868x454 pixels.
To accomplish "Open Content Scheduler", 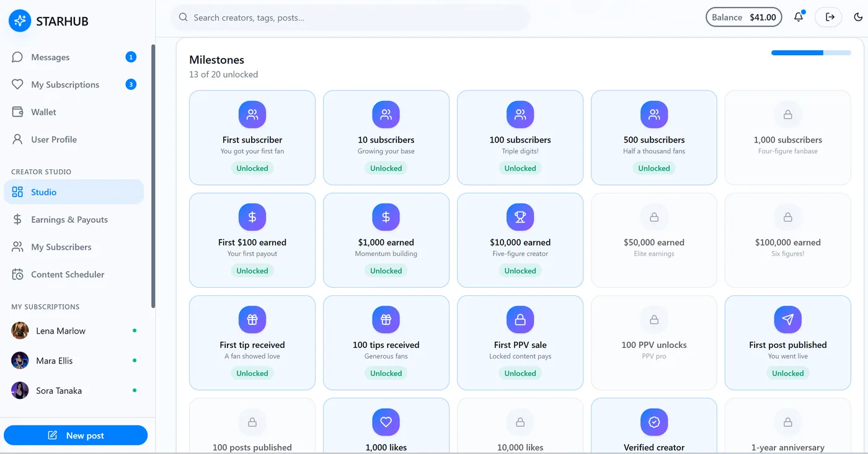I will pos(74,274).
